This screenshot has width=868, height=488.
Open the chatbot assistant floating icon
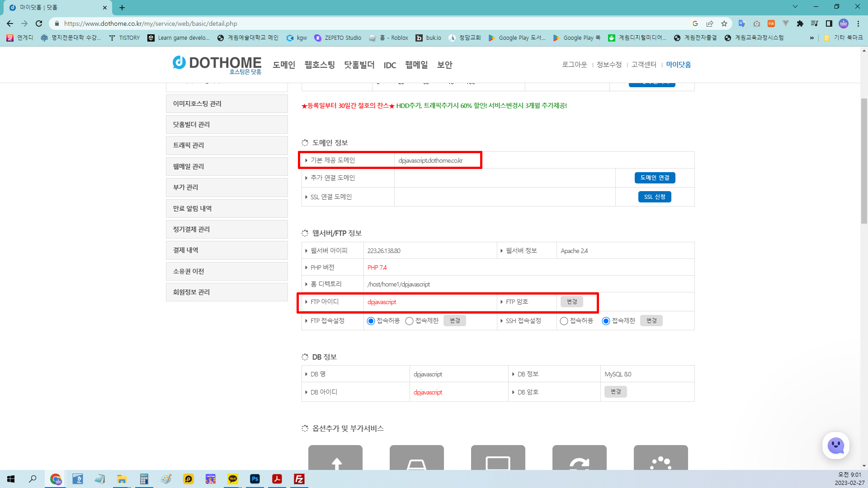835,446
